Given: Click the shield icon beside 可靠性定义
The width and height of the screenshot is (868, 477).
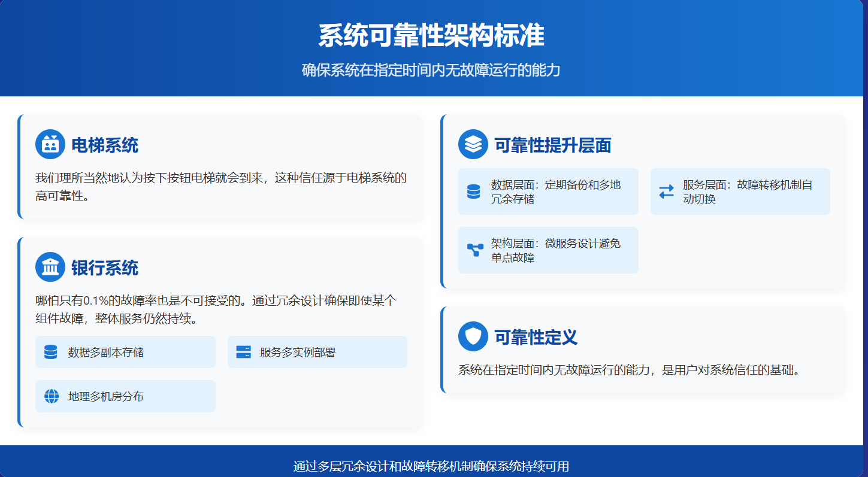Looking at the screenshot, I should [x=473, y=336].
